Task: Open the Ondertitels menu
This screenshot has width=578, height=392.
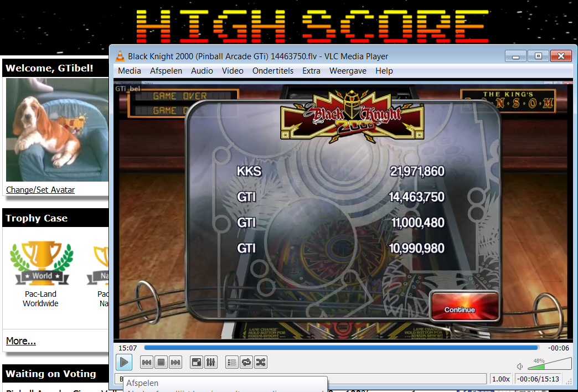Action: [273, 71]
